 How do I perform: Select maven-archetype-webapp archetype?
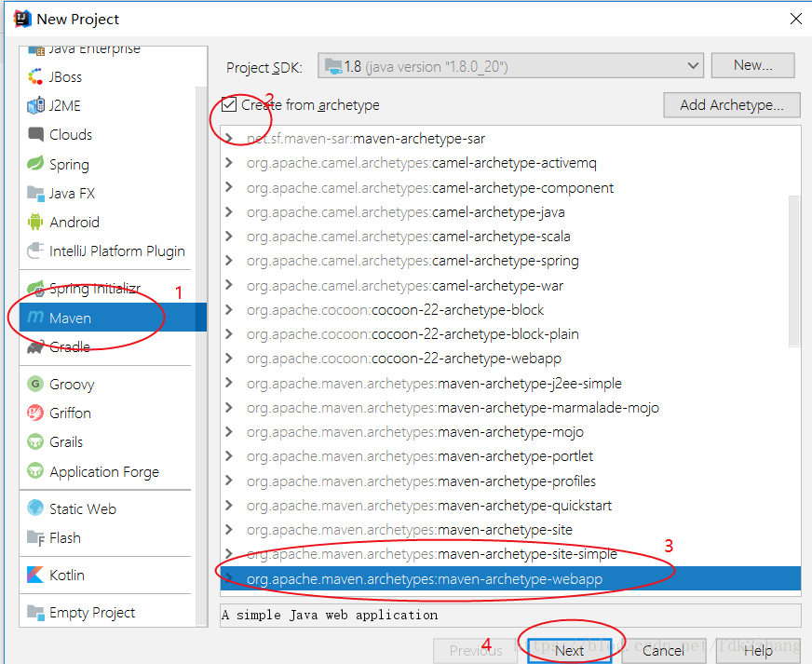click(x=510, y=578)
